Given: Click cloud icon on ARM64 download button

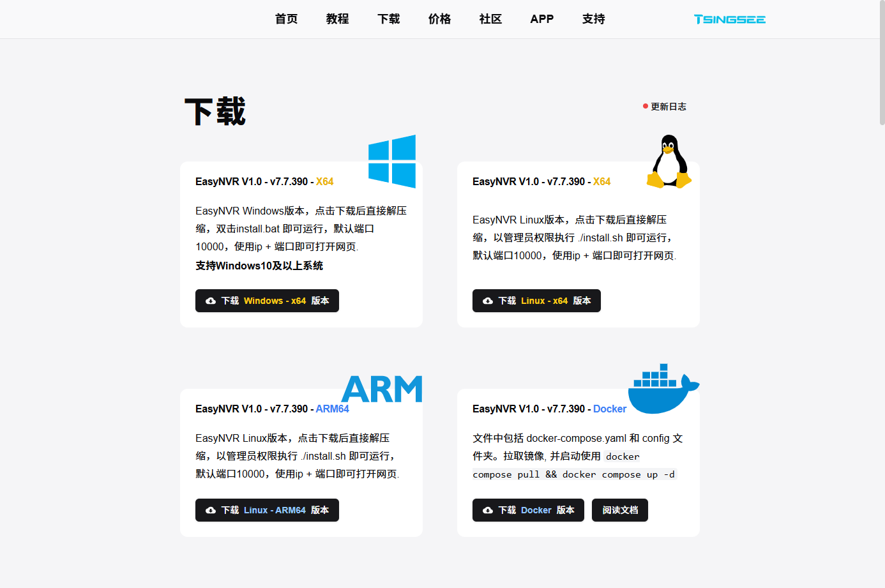Looking at the screenshot, I should (211, 510).
